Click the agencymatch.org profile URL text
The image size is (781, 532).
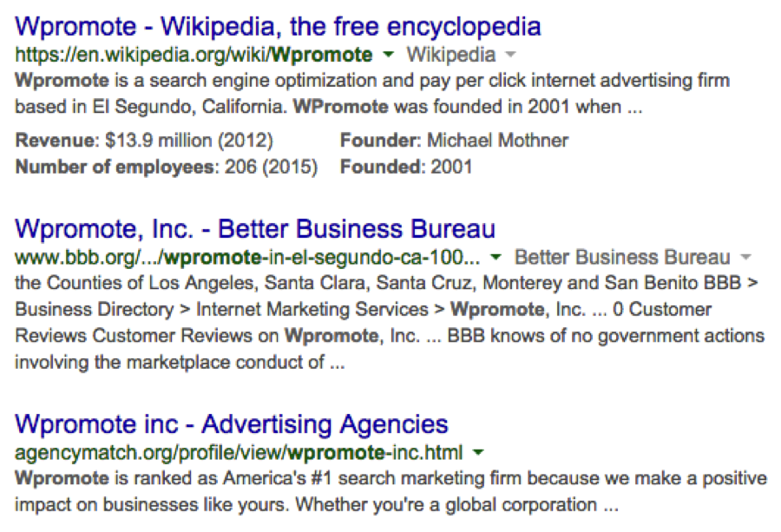pos(240,453)
